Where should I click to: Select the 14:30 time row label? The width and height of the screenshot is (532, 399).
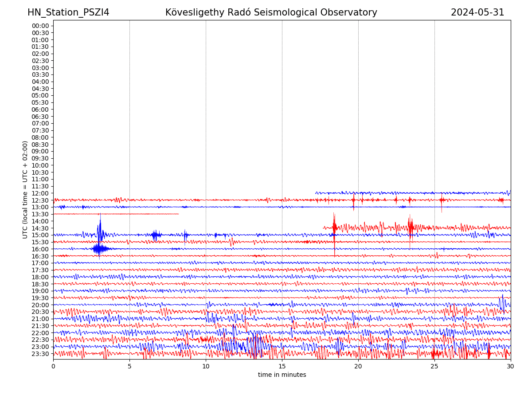(40, 228)
